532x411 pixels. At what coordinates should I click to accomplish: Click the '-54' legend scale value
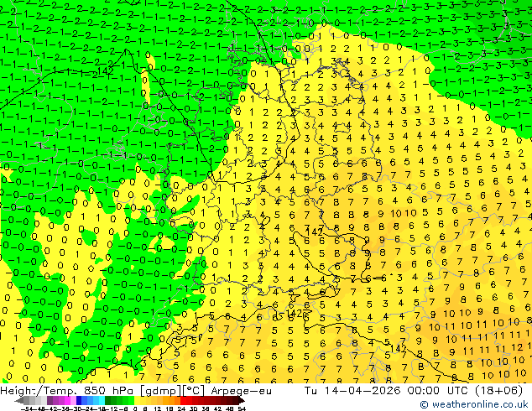[27, 408]
